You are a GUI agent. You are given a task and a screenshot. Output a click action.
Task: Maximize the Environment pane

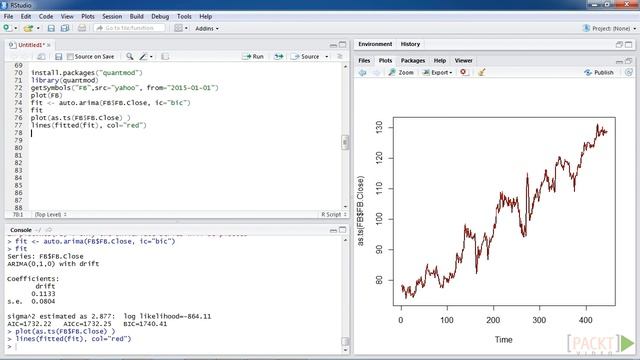click(x=629, y=44)
